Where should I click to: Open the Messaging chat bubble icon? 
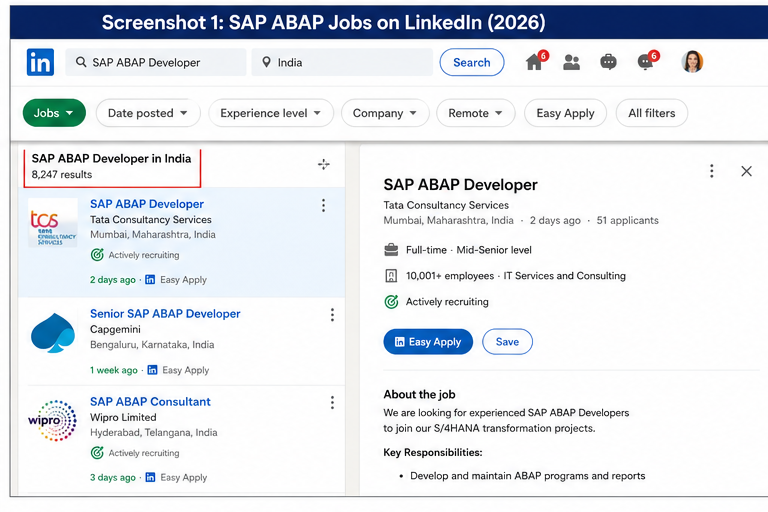click(648, 62)
